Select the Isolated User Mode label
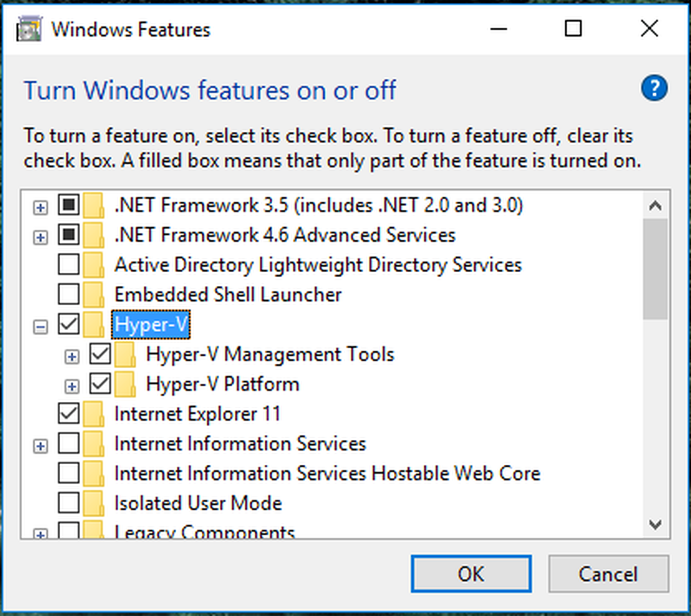 coord(198,503)
